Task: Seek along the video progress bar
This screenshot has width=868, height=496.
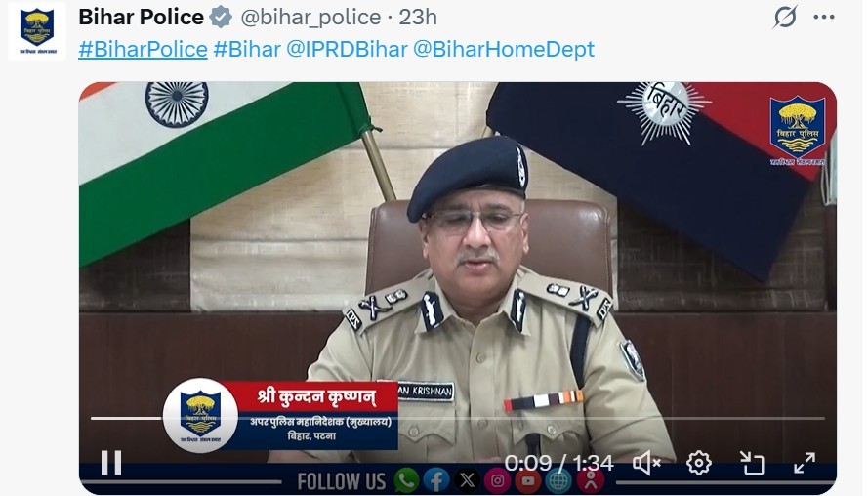Action: point(457,419)
